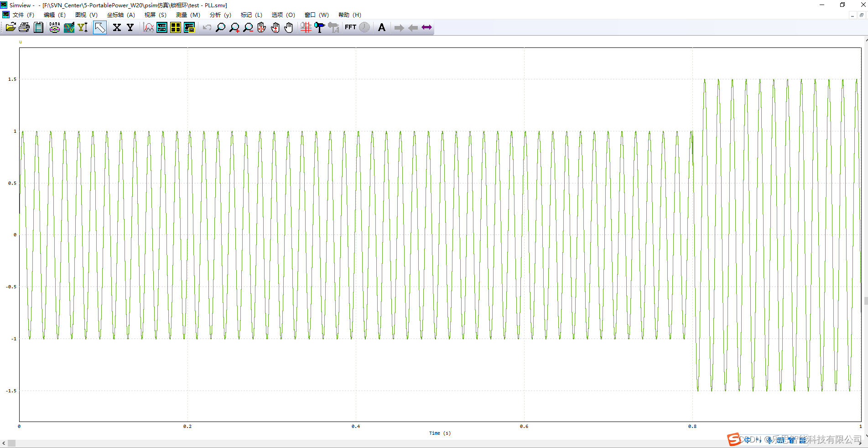Click the FFT button
Screen dimensions: 868x448
pos(350,27)
